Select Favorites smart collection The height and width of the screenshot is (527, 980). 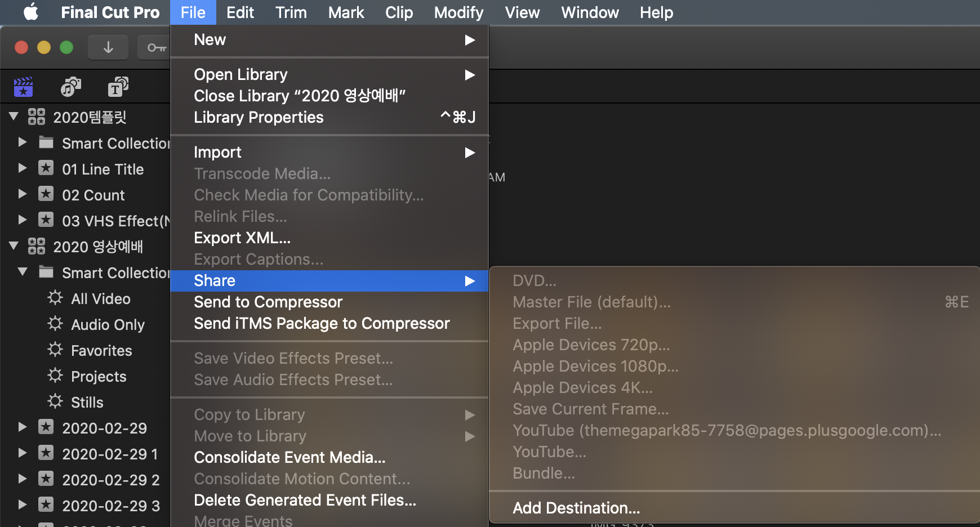click(x=101, y=350)
